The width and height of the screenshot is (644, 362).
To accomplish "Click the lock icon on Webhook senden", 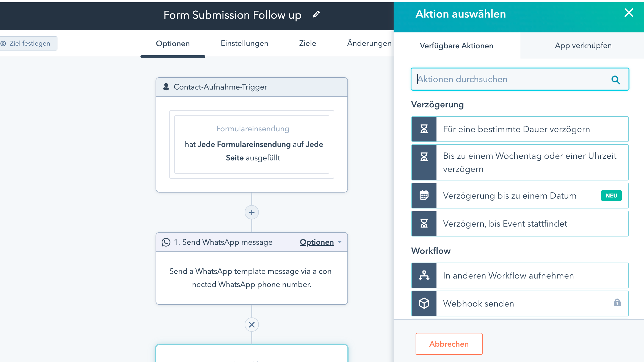I will coord(618,303).
